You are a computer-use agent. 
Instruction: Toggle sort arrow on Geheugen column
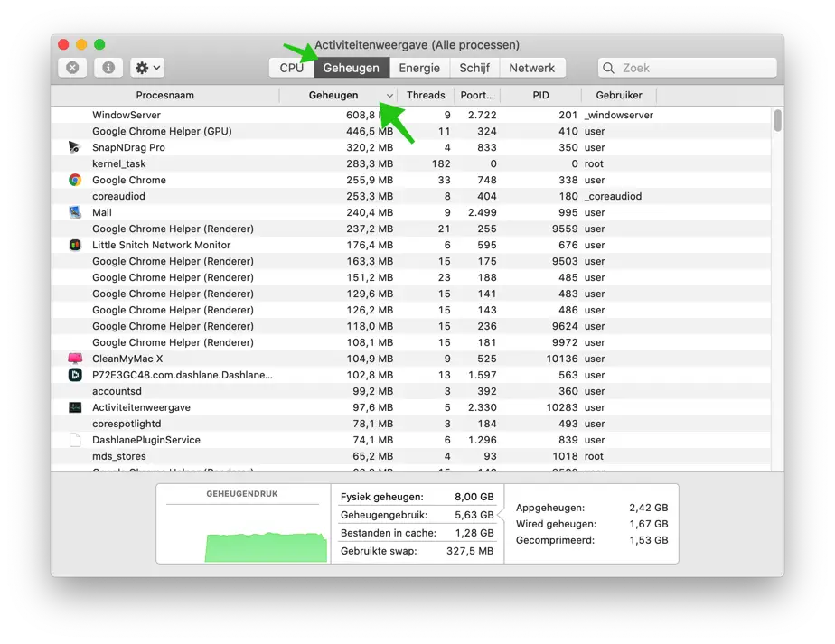389,96
